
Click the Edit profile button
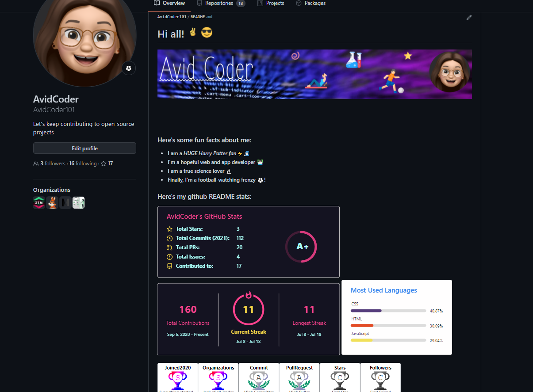(x=84, y=148)
